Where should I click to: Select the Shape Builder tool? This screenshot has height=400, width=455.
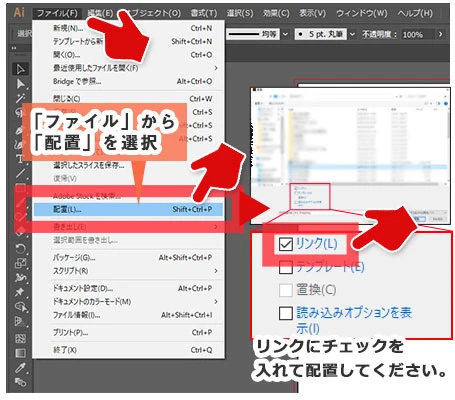(20, 306)
